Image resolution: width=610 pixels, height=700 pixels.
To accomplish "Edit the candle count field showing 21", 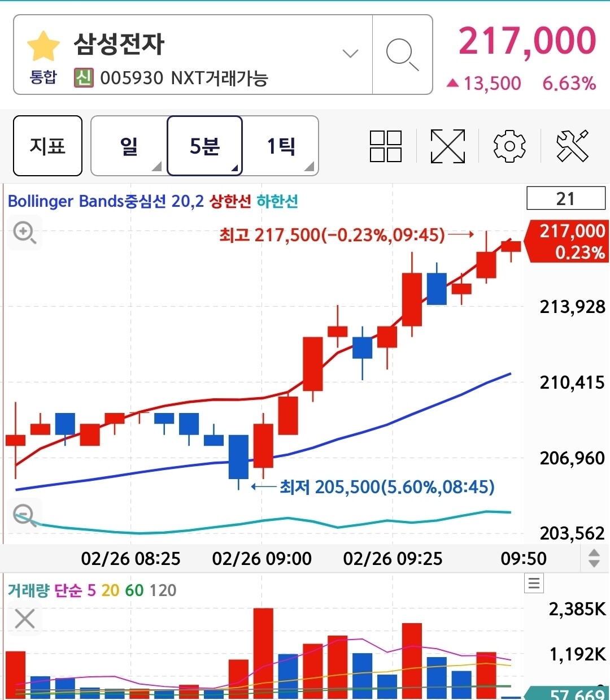I will (566, 198).
